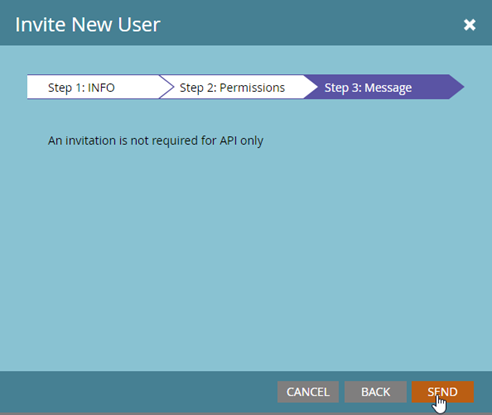This screenshot has width=492, height=415.
Task: Click the chevron between Step 2 and Step 3
Action: click(311, 87)
